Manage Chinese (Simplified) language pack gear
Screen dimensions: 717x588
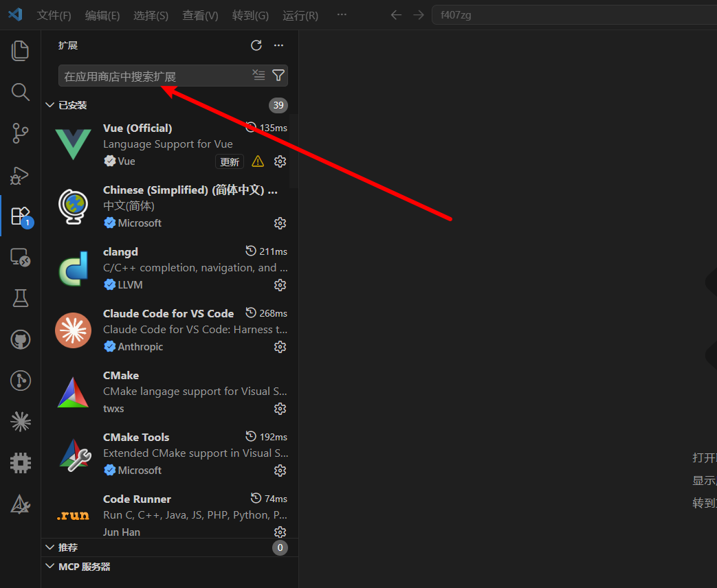[280, 223]
